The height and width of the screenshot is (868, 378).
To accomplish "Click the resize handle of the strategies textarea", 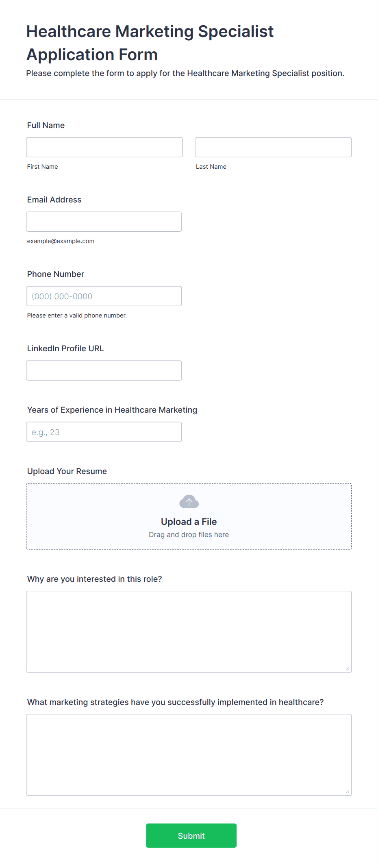I will 348,792.
